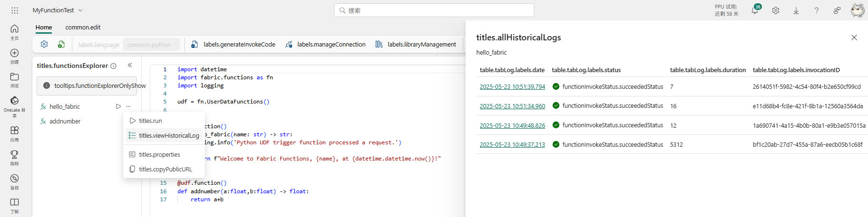Click the info icon beside functionsExplorer title
Screen dimensions: 868x217
pyautogui.click(x=113, y=66)
